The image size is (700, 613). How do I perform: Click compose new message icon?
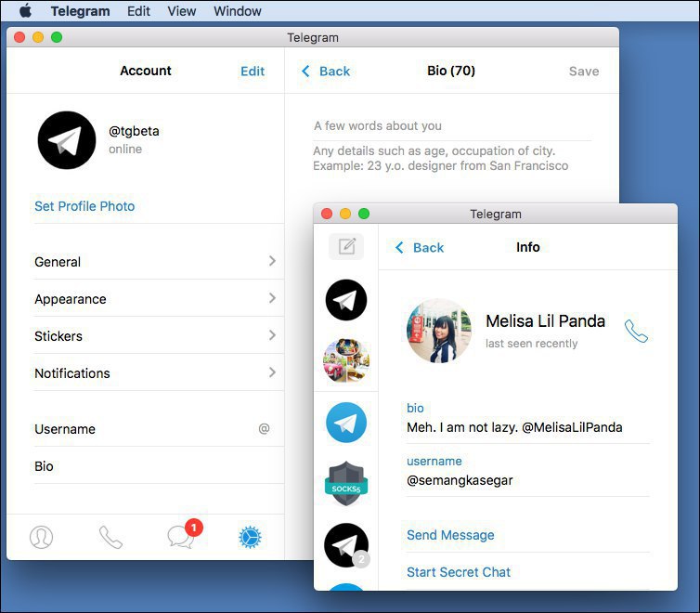[x=346, y=246]
